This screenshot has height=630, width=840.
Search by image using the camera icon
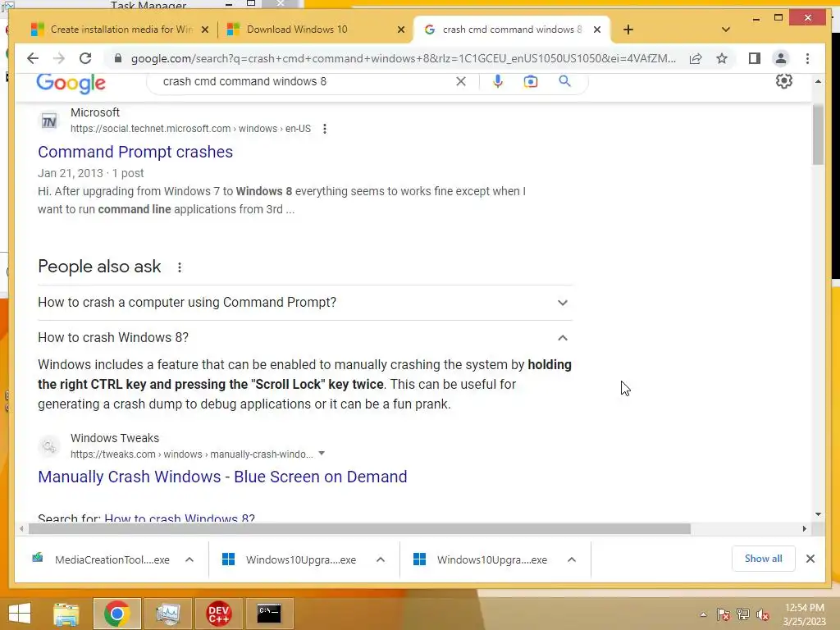(531, 81)
